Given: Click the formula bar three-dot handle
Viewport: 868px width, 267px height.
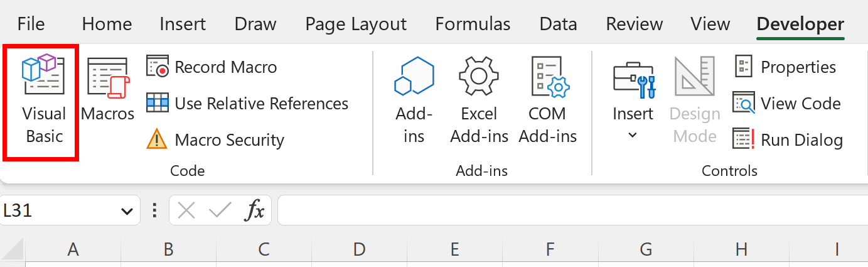Looking at the screenshot, I should point(154,210).
